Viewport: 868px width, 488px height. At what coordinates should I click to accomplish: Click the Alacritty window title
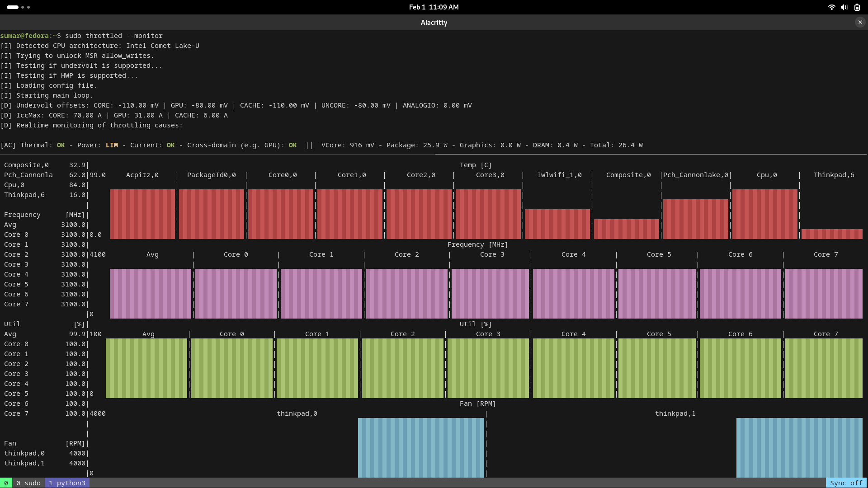coord(434,22)
